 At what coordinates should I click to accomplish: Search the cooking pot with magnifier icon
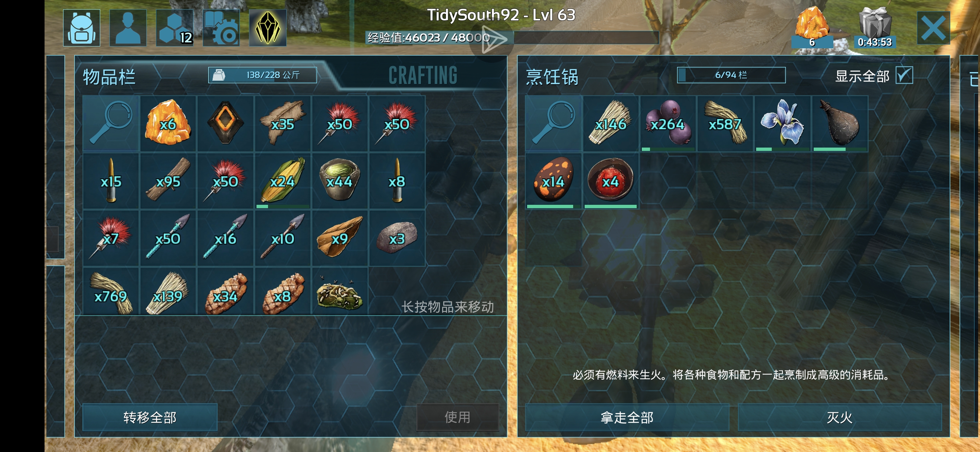pos(553,123)
